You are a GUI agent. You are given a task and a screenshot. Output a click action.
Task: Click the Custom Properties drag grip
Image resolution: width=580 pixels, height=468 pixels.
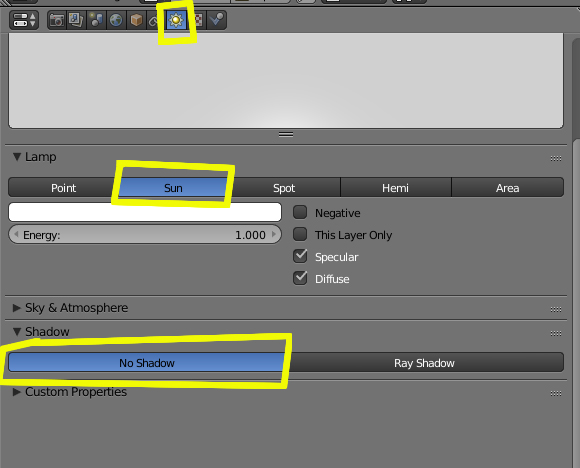[x=556, y=393]
